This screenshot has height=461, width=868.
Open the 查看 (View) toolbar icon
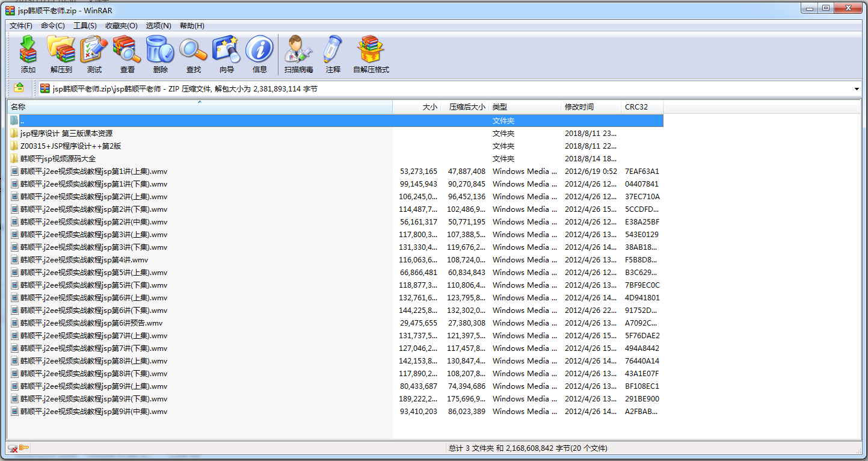[127, 49]
